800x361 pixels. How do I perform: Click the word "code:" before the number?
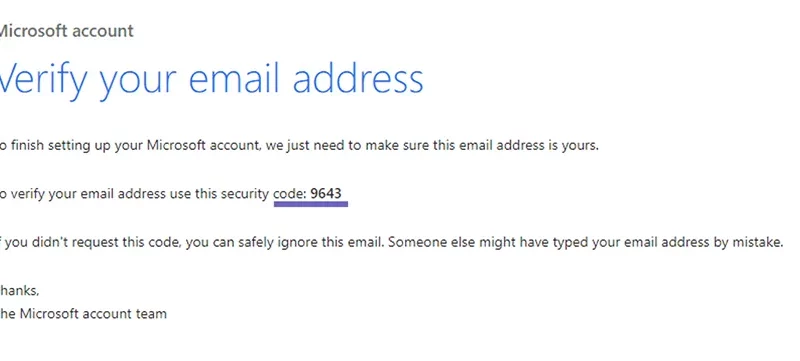(x=290, y=194)
